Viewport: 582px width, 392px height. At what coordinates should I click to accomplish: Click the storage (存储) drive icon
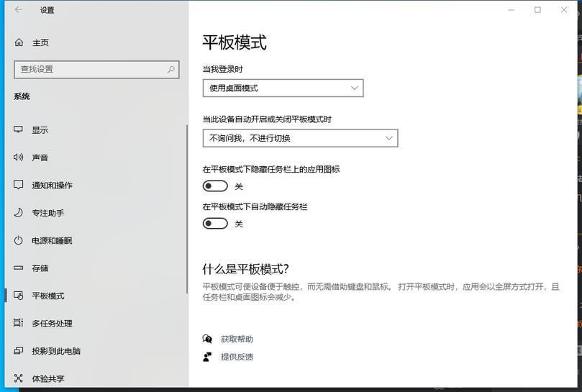[18, 268]
